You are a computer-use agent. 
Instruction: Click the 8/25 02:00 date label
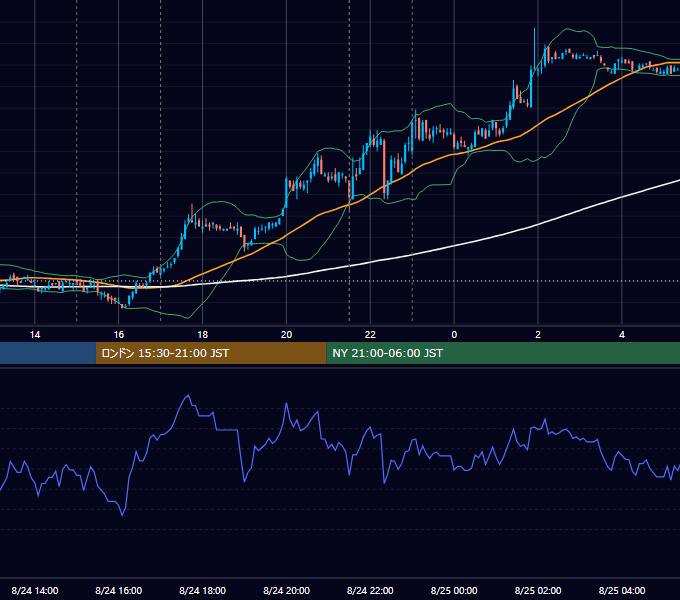click(x=538, y=590)
